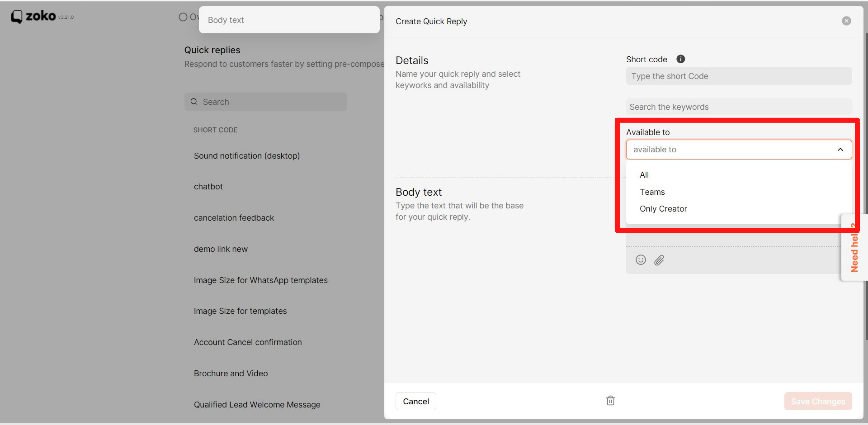Close the Create Quick Reply panel
The height and width of the screenshot is (425, 868).
(x=846, y=21)
